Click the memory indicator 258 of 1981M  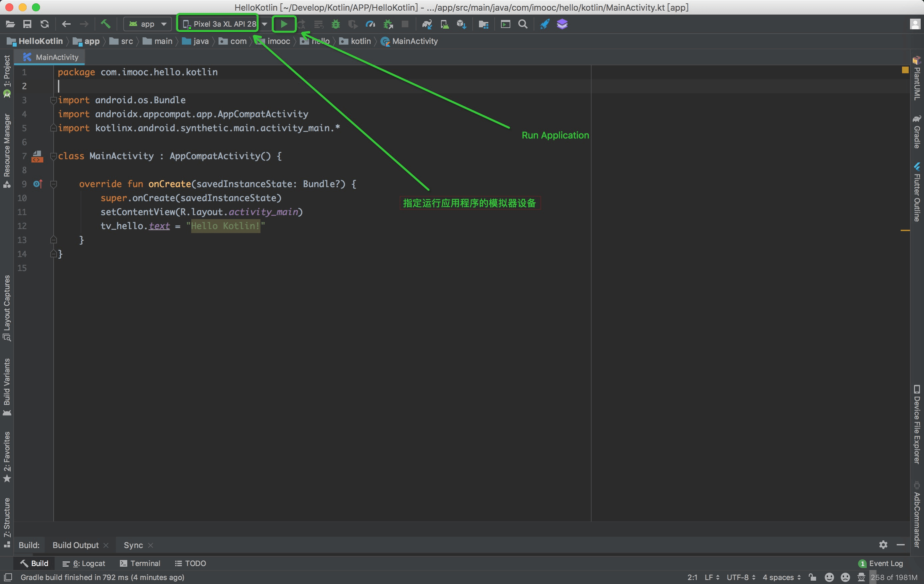[894, 577]
